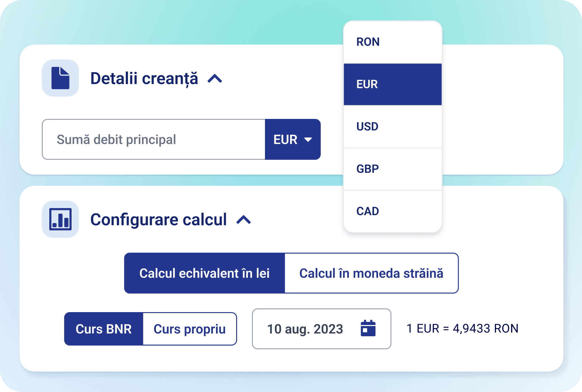Screen dimensions: 582x392
Task: Open the EUR currency dropdown button
Action: pos(293,139)
